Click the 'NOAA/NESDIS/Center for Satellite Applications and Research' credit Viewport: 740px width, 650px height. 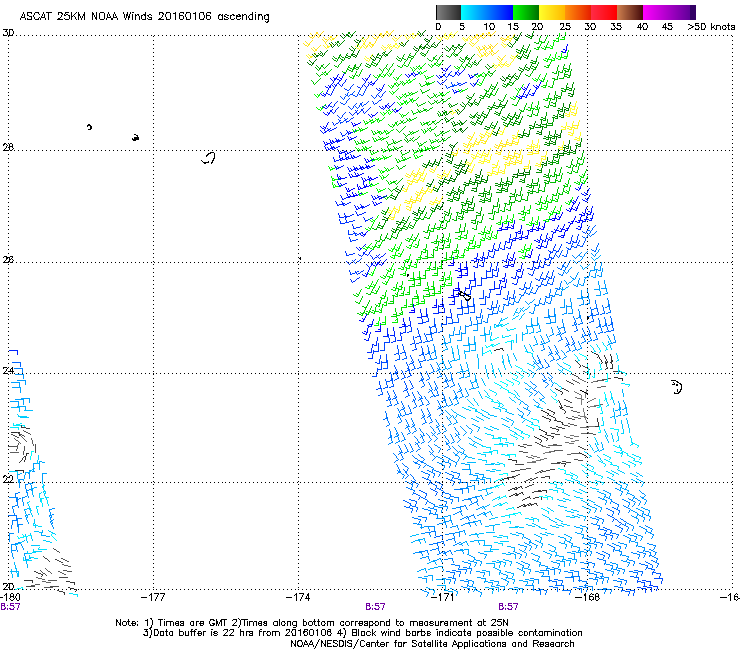pos(432,644)
